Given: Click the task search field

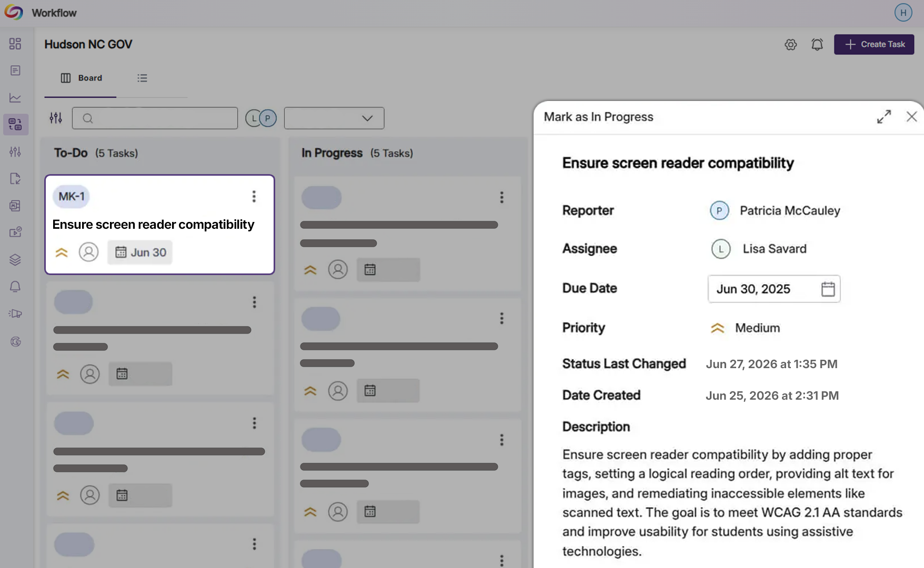Looking at the screenshot, I should click(155, 118).
